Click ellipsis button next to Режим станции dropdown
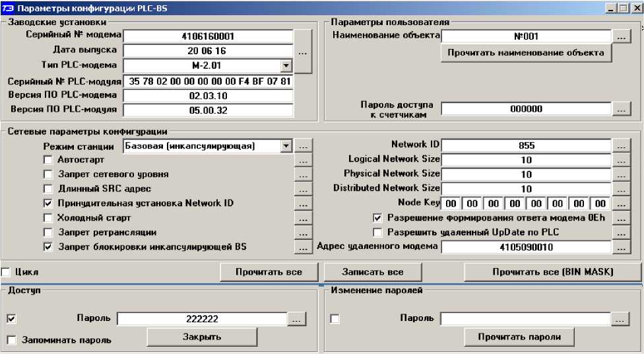644x354 pixels. pyautogui.click(x=302, y=145)
